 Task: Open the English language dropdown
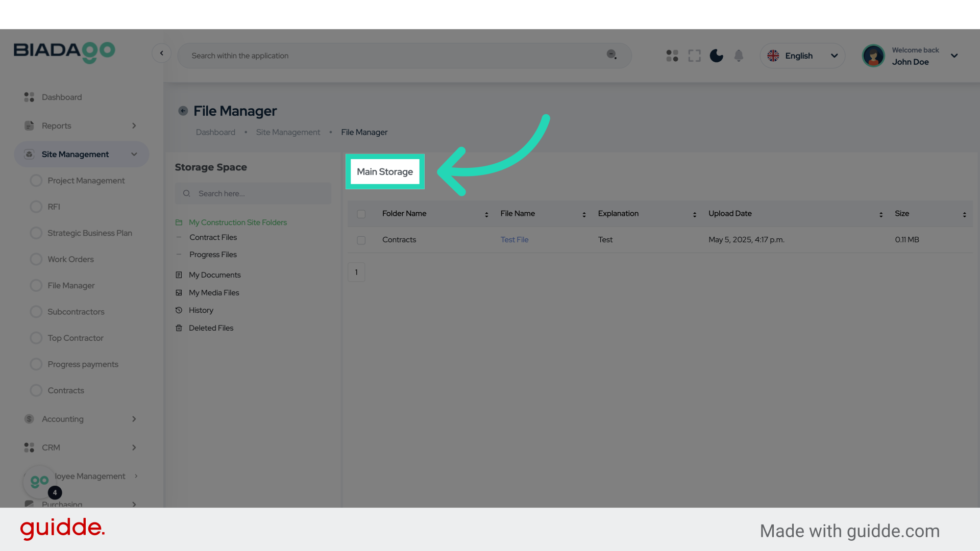pos(802,56)
